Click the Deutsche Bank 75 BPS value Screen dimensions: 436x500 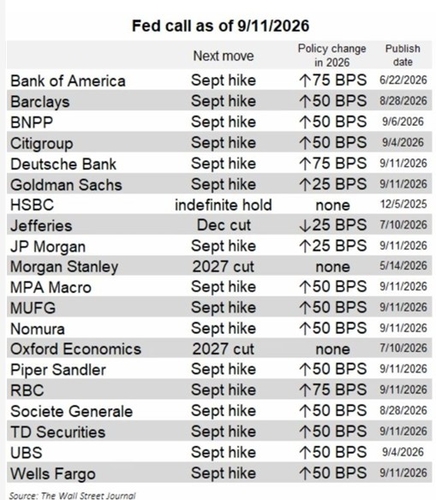click(x=333, y=163)
